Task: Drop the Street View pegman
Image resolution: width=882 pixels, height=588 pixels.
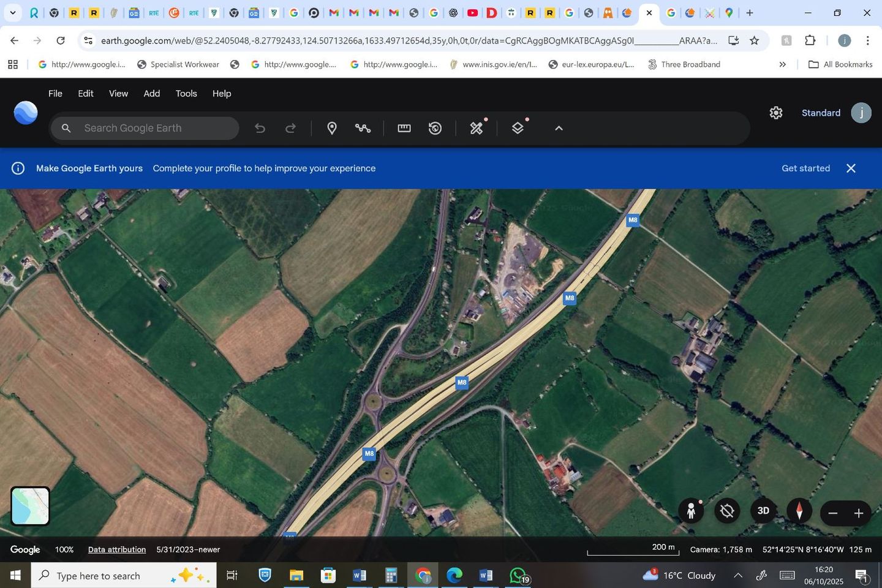Action: coord(691,511)
